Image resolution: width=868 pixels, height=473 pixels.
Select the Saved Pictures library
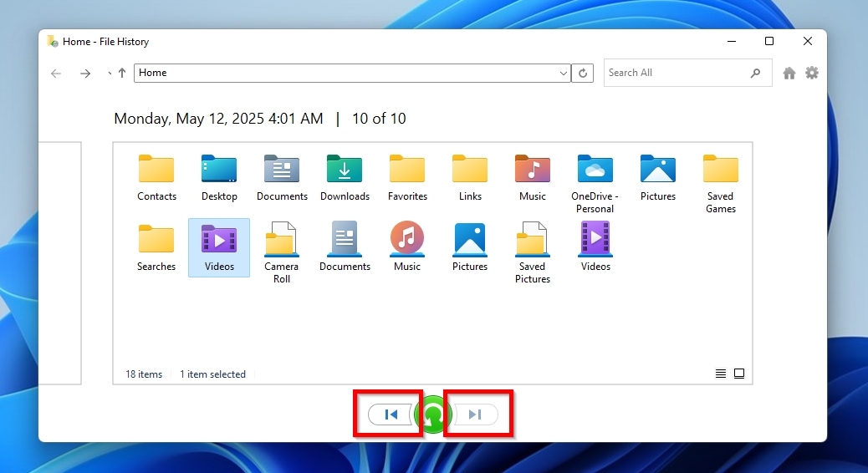[533, 253]
